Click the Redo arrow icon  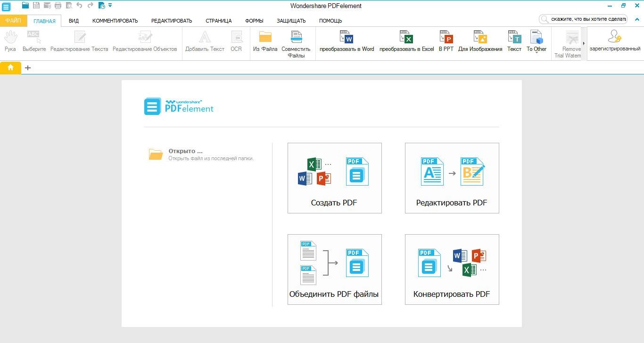click(90, 6)
